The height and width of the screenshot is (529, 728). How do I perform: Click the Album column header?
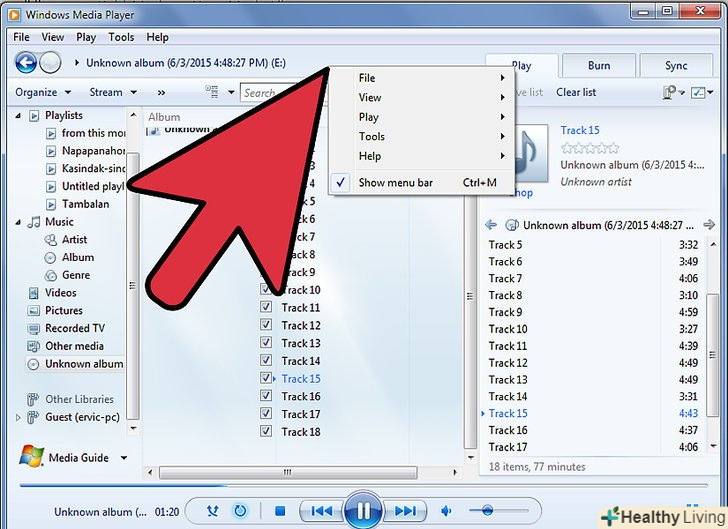(164, 117)
